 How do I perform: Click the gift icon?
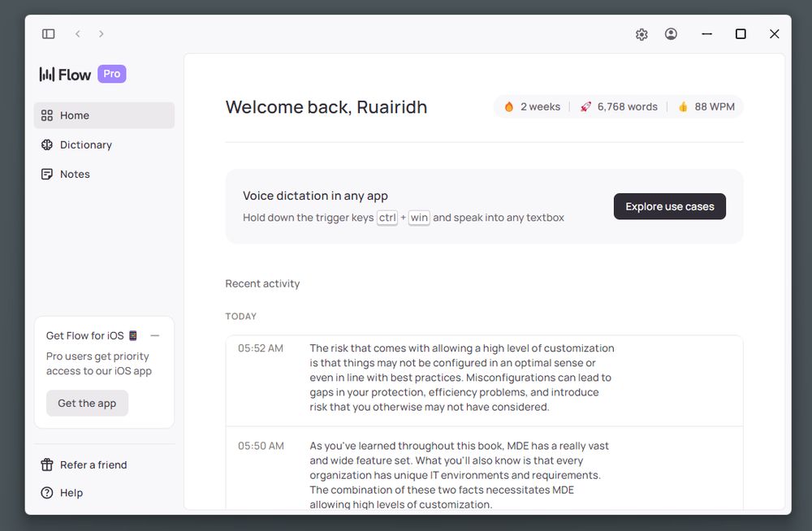46,464
